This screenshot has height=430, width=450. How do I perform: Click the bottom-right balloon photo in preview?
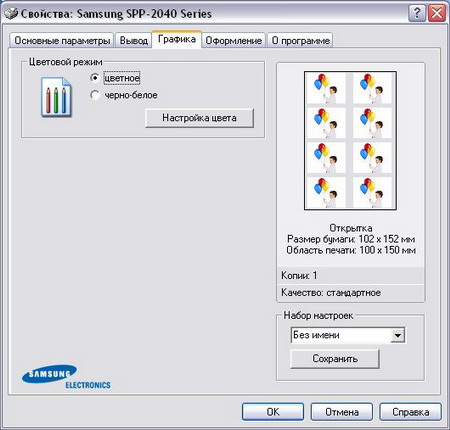point(372,192)
